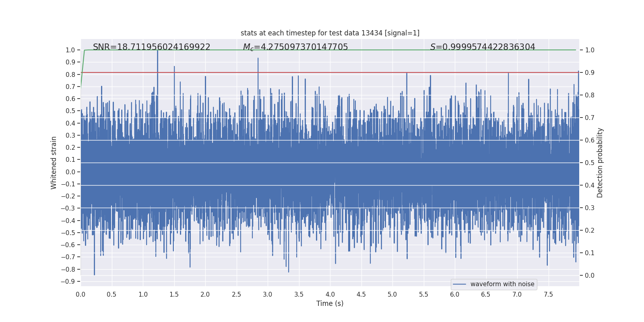Image resolution: width=644 pixels, height=322 pixels.
Task: Click time axis tick label 5.0
Action: 392,294
